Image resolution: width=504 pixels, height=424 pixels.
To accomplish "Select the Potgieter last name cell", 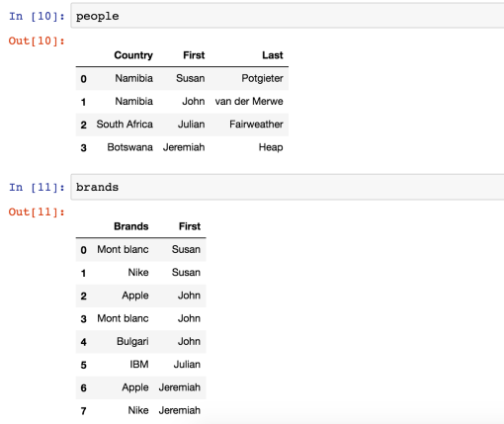I will pos(262,78).
